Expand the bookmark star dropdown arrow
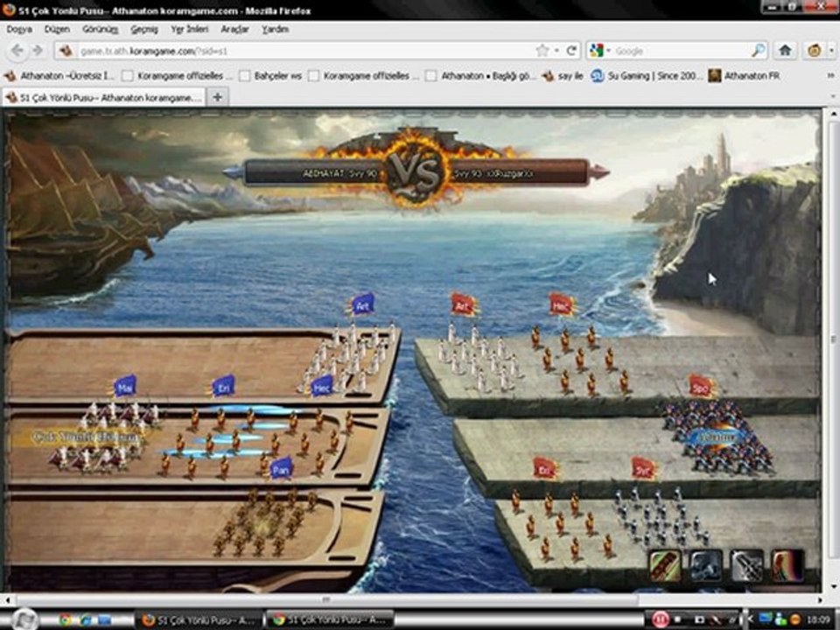 (556, 51)
